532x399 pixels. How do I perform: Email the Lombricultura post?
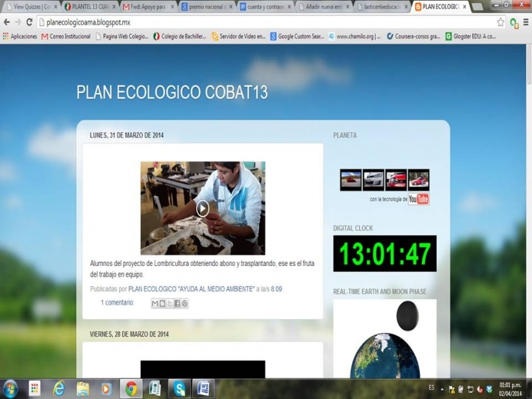coord(154,303)
